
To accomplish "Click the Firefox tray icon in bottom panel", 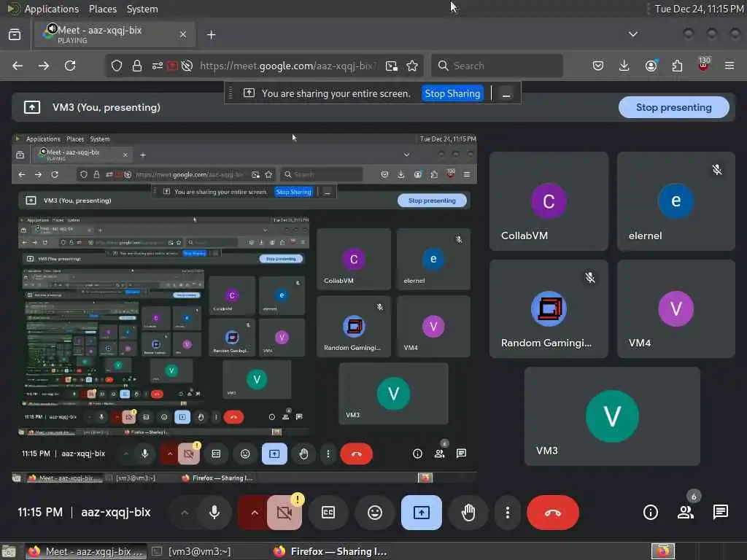I will point(663,551).
